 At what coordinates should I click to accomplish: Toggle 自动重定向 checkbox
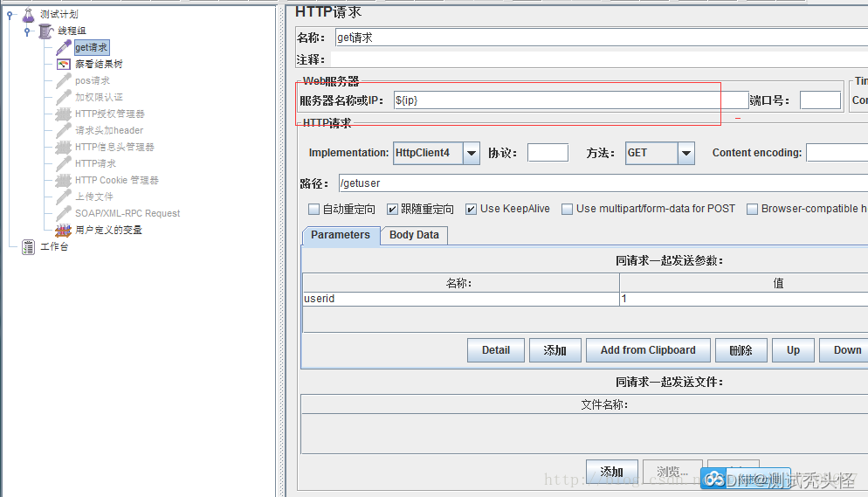point(313,210)
